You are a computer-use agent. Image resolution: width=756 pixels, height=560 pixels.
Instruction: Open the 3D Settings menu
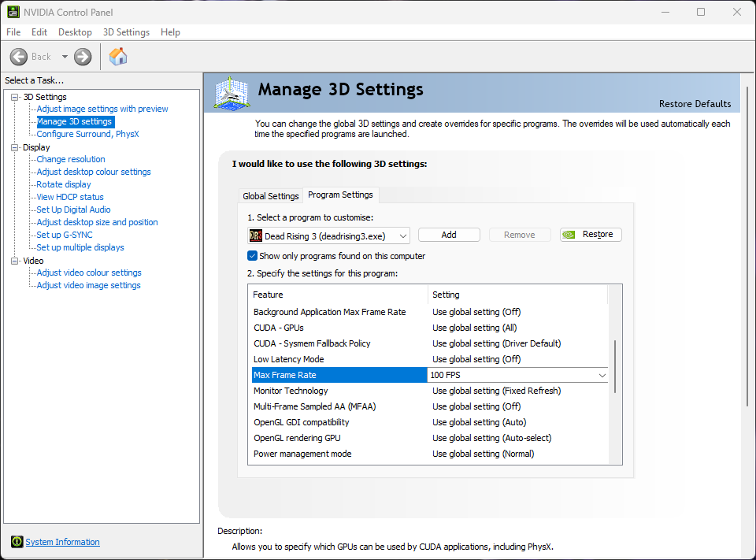point(126,32)
